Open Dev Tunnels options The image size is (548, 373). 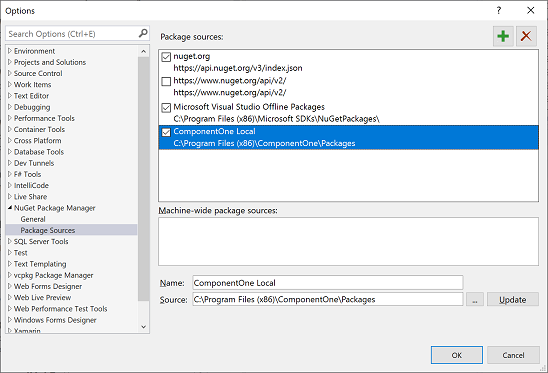point(34,163)
